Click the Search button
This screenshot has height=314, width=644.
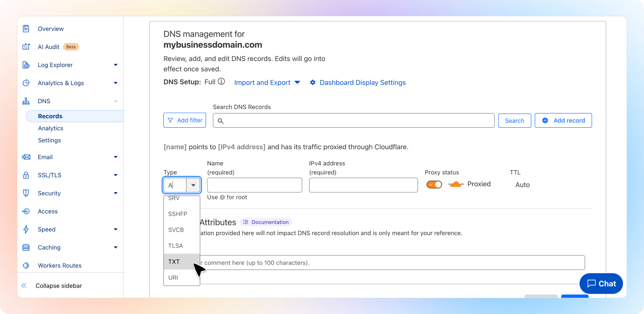tap(514, 120)
